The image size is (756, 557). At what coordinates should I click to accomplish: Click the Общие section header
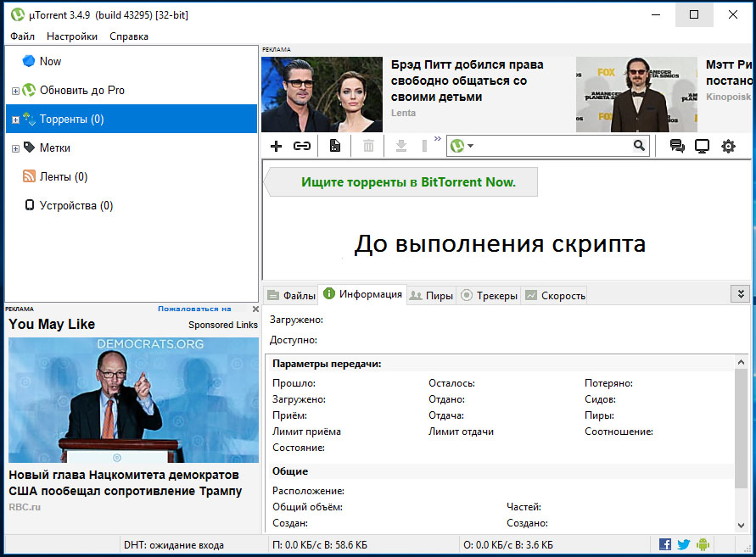click(290, 471)
